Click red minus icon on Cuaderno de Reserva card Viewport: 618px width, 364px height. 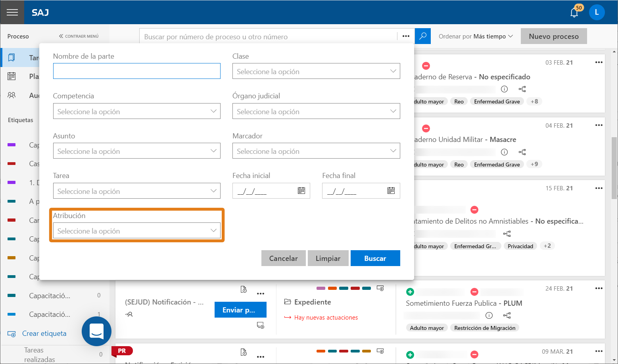pyautogui.click(x=426, y=66)
